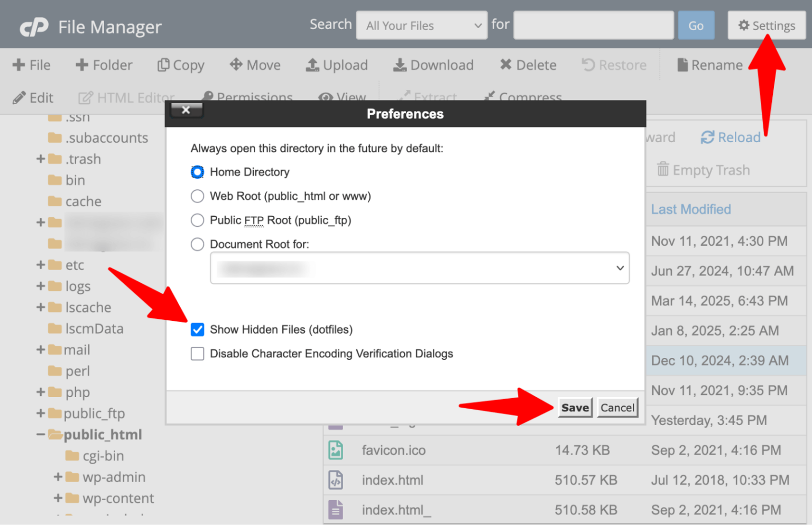This screenshot has height=525, width=812.
Task: Save the Preferences changes
Action: coord(575,407)
